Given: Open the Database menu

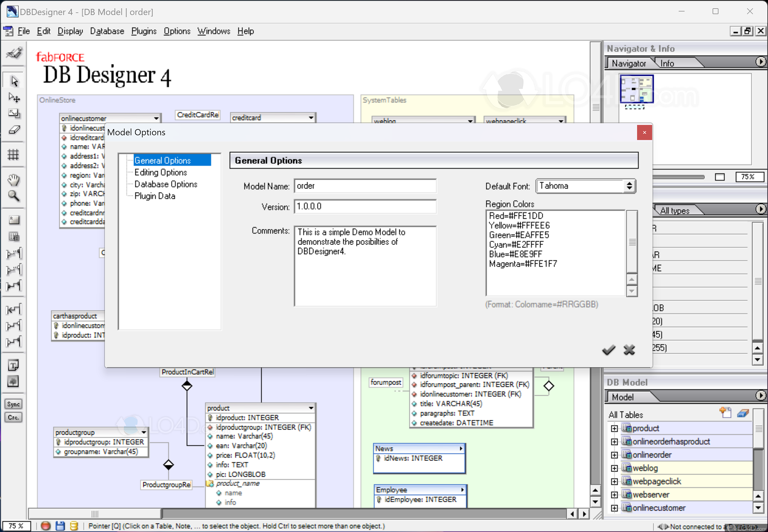Looking at the screenshot, I should click(x=107, y=31).
